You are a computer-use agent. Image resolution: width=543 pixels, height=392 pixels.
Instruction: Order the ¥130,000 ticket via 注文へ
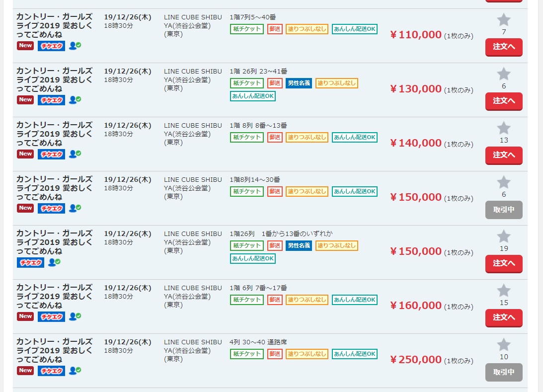pos(504,101)
